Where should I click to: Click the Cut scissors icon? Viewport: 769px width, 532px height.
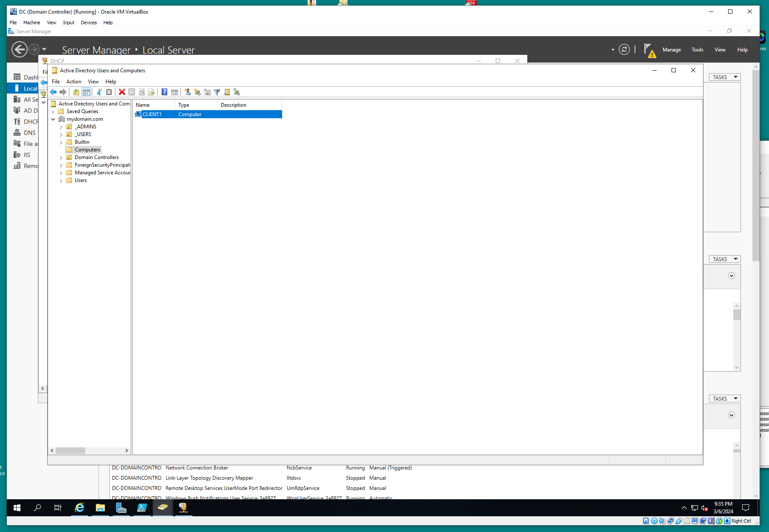coord(99,92)
